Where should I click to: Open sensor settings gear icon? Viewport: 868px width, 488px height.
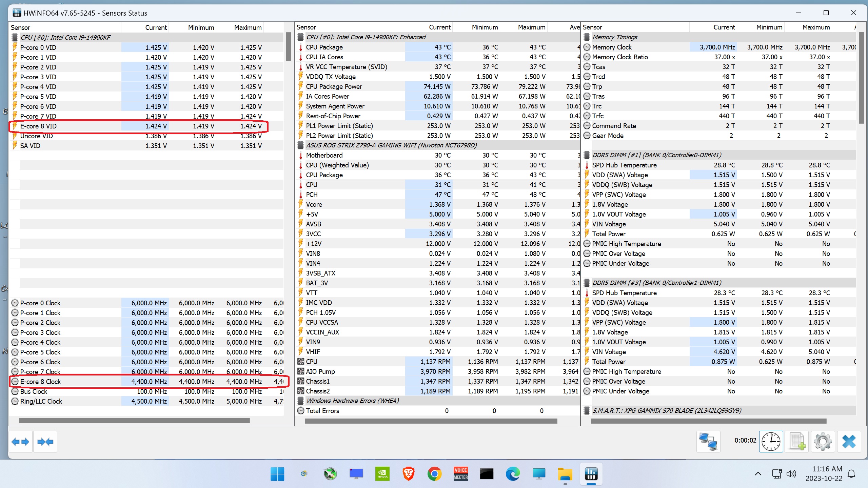coord(823,442)
